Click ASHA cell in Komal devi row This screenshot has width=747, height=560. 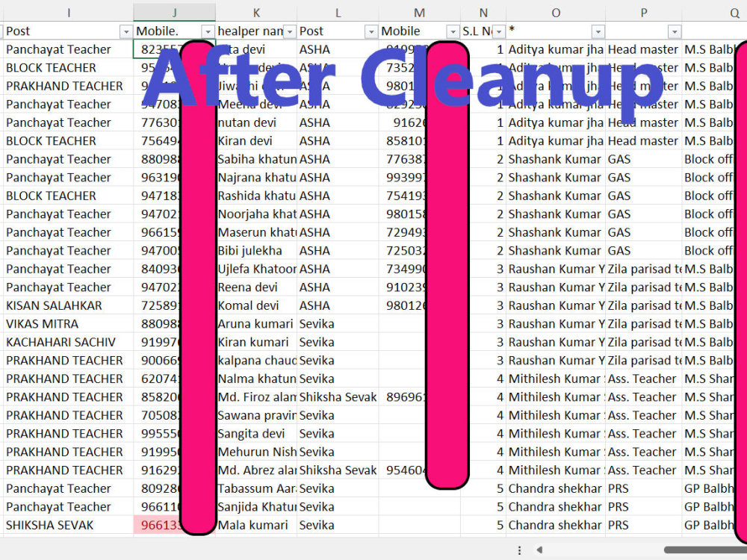tap(338, 305)
